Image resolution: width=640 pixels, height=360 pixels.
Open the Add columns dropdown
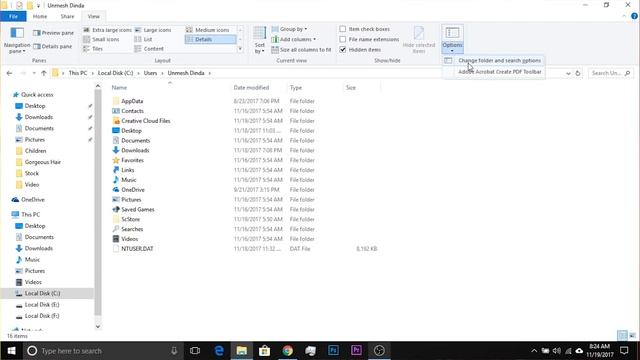293,39
